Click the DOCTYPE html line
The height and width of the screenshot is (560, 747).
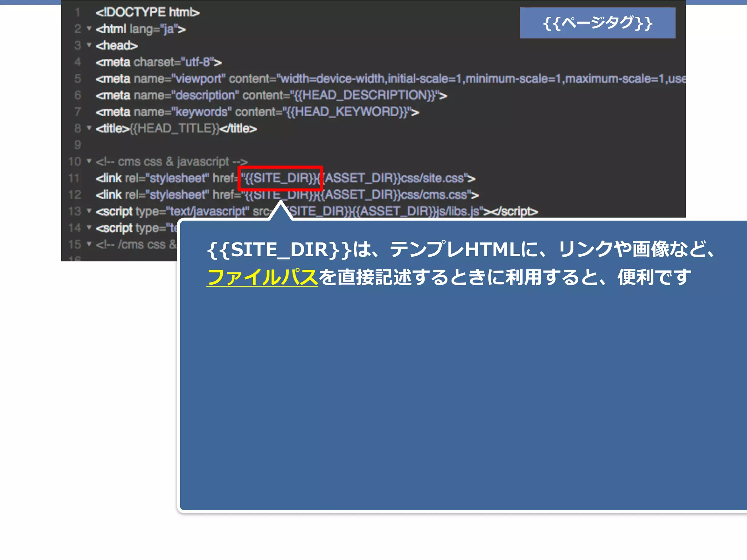tap(148, 12)
